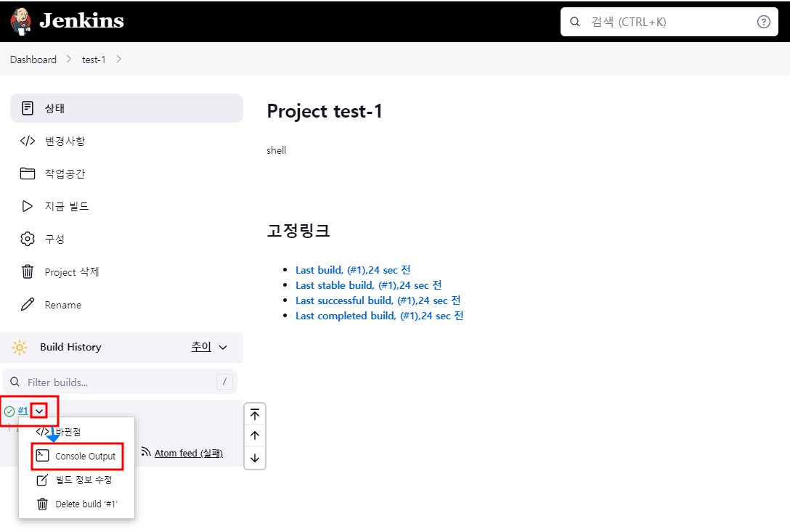Viewport: 790px width, 532px height.
Task: Click Build History heading text
Action: click(x=70, y=347)
